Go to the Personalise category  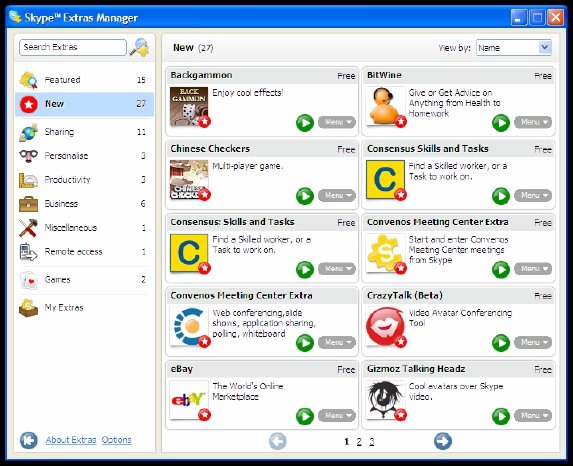(x=84, y=156)
